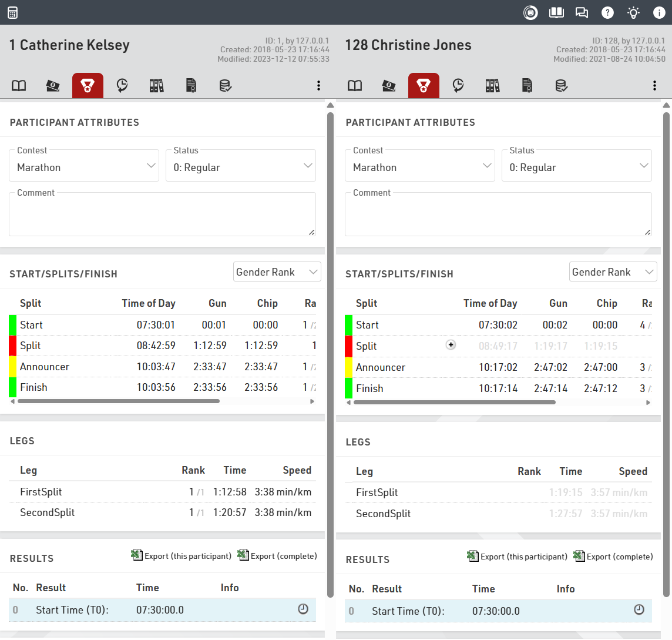
Task: Export this participant for Catherine Kelsey
Action: [182, 556]
